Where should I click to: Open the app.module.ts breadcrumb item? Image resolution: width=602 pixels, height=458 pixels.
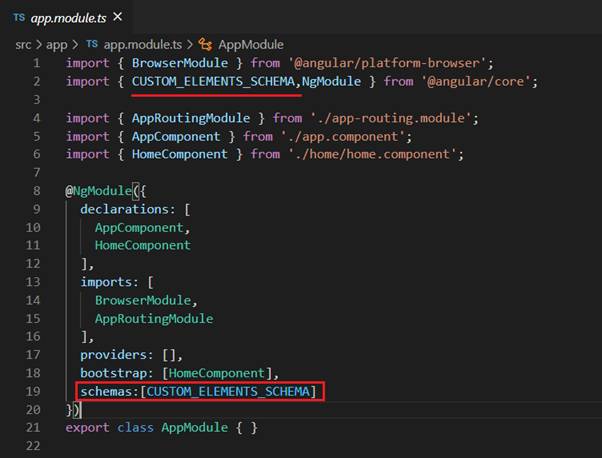[x=142, y=45]
